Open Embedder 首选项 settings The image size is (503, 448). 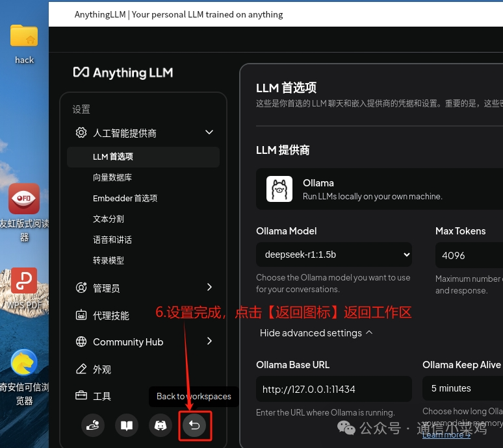[x=125, y=199]
